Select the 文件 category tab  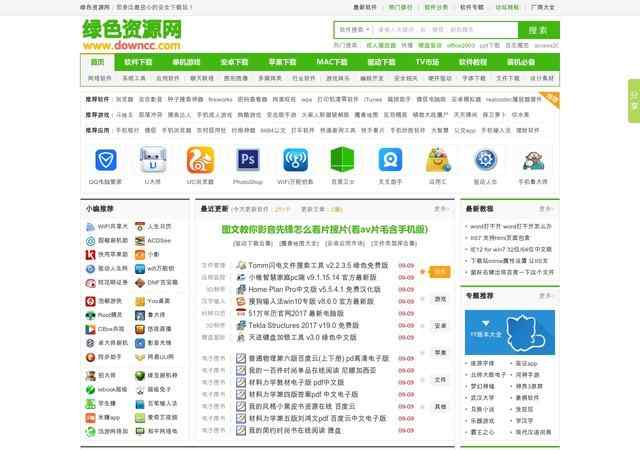[x=440, y=380]
